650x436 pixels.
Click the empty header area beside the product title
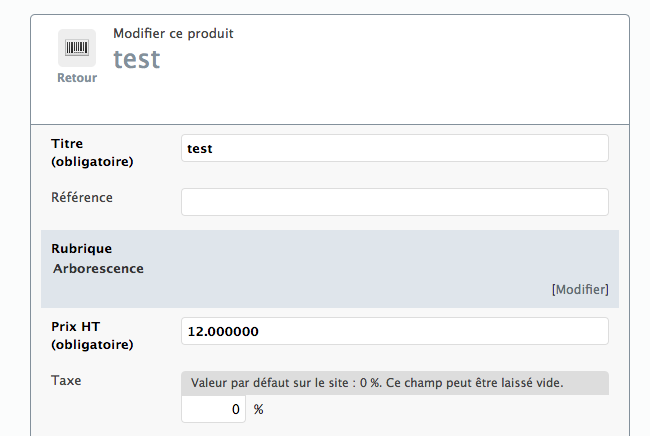click(x=415, y=66)
